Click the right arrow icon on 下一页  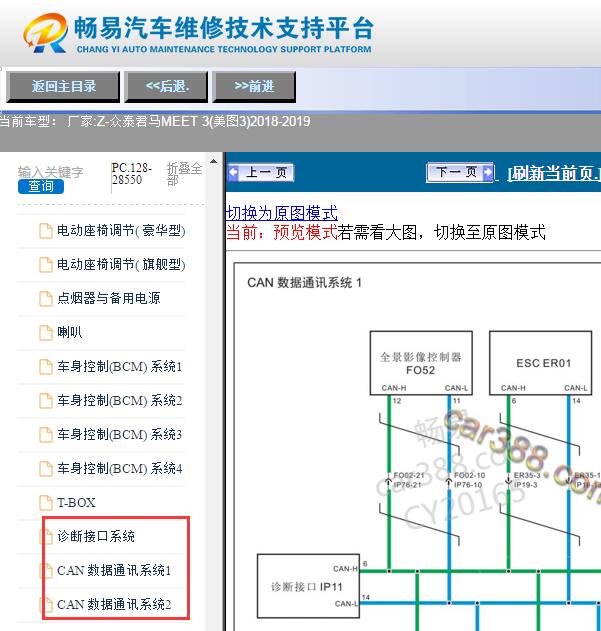coord(487,172)
